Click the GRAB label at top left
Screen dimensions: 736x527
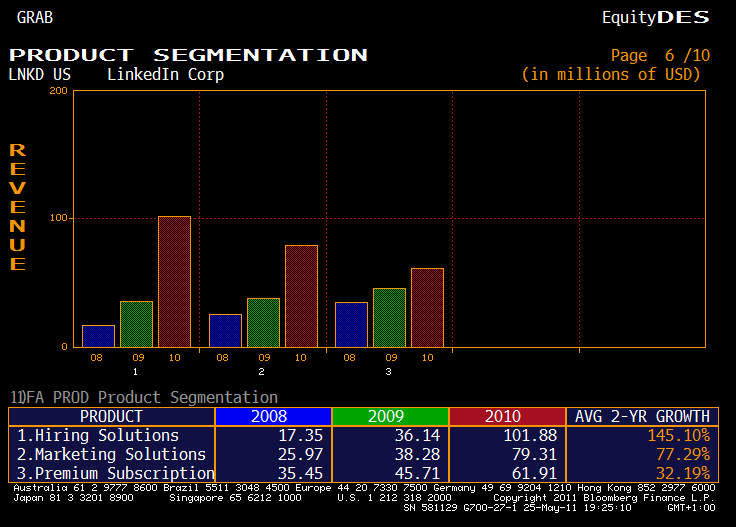point(35,17)
